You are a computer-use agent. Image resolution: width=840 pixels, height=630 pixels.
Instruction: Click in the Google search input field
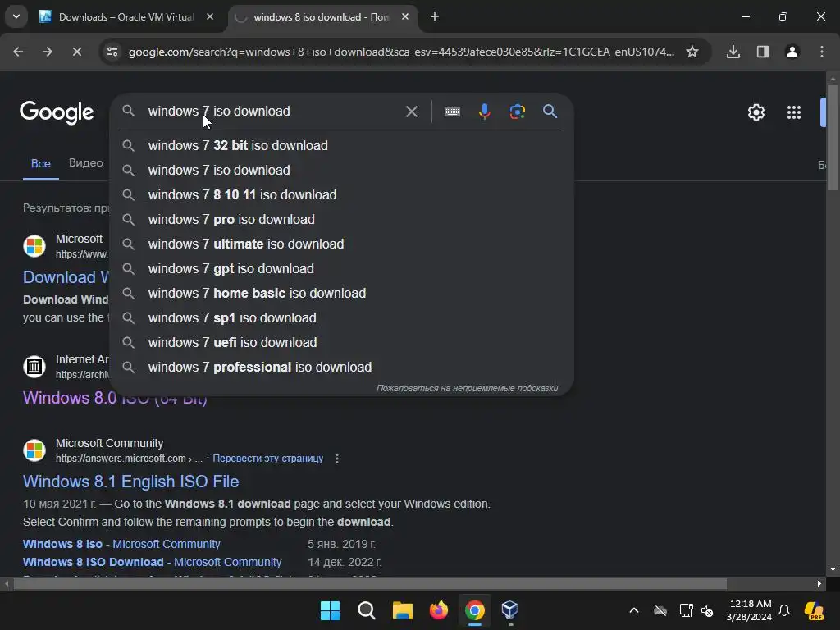[x=273, y=112]
